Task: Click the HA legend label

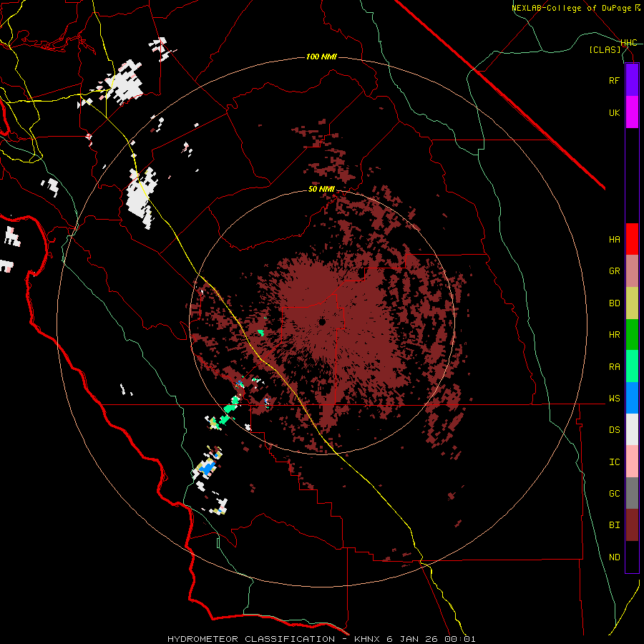Action: [x=614, y=239]
